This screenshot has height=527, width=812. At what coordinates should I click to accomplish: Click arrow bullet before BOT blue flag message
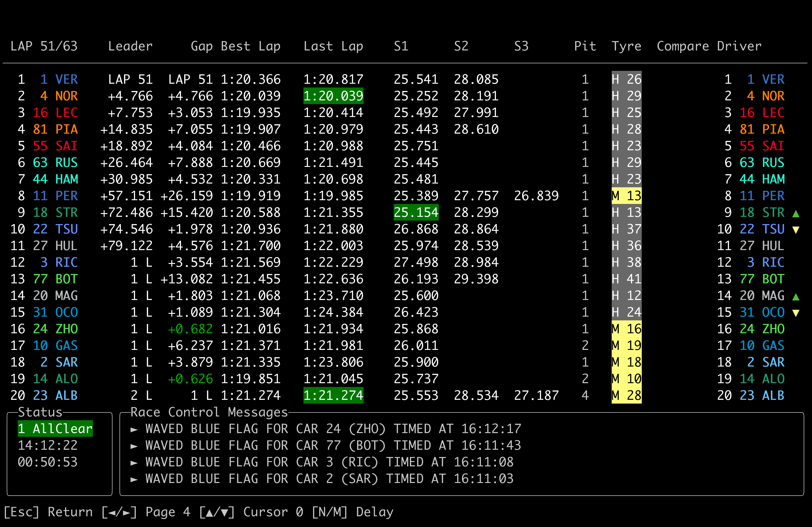click(x=134, y=446)
